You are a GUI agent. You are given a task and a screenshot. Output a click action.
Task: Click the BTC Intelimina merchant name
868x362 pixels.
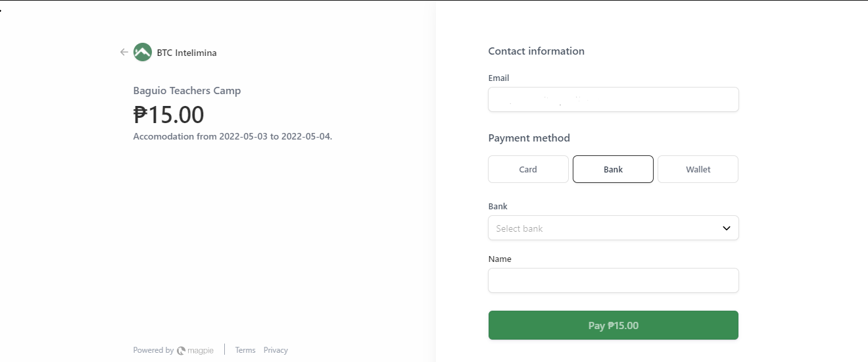[x=187, y=53]
